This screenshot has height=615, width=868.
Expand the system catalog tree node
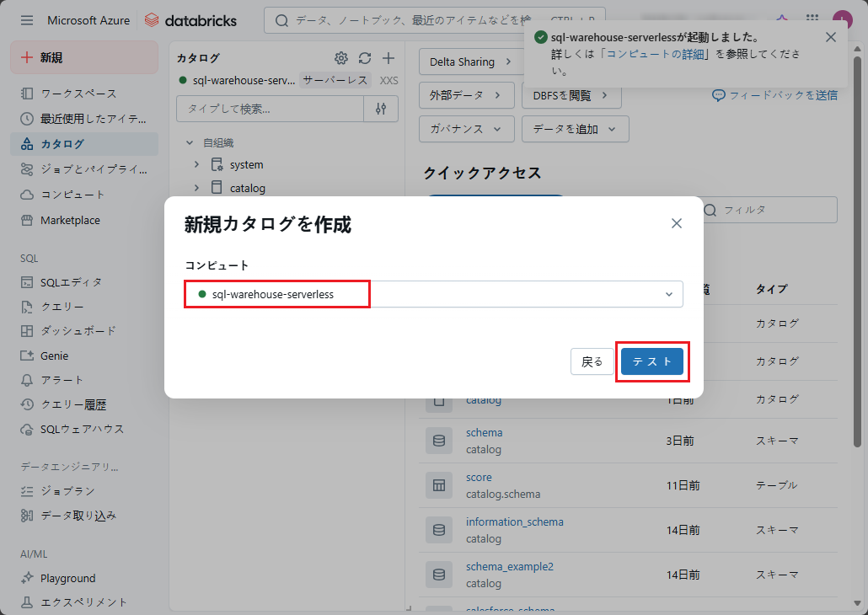(x=196, y=165)
